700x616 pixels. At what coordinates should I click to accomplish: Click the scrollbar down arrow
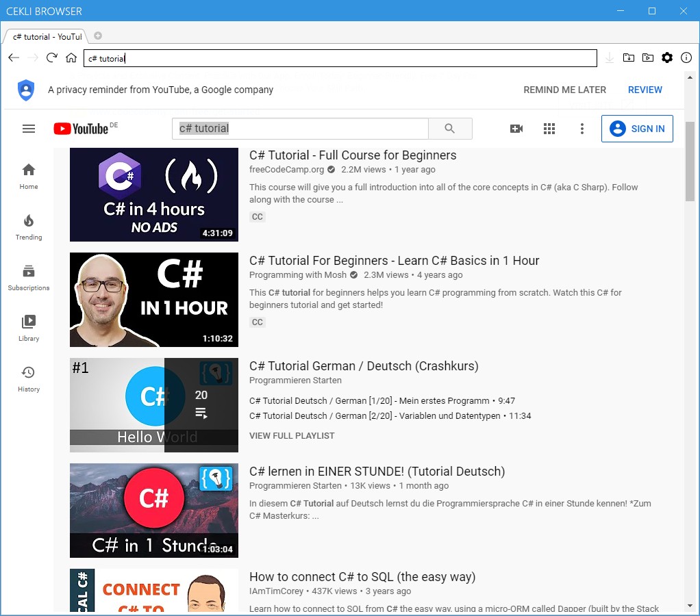tap(690, 606)
